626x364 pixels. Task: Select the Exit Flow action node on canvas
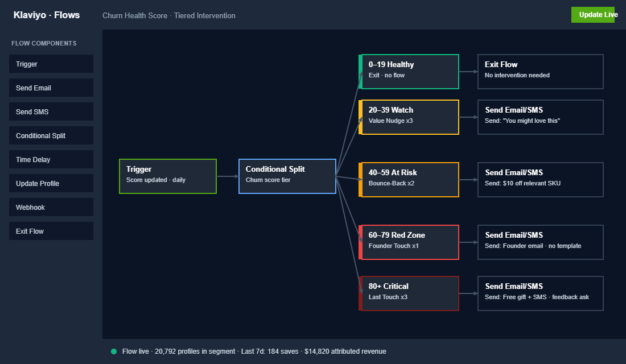[541, 72]
